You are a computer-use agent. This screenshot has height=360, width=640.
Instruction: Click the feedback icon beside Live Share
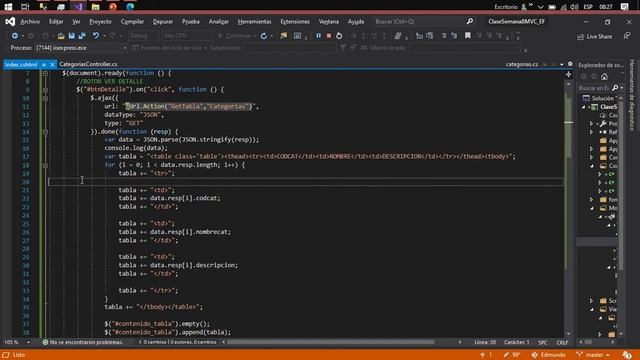627,36
